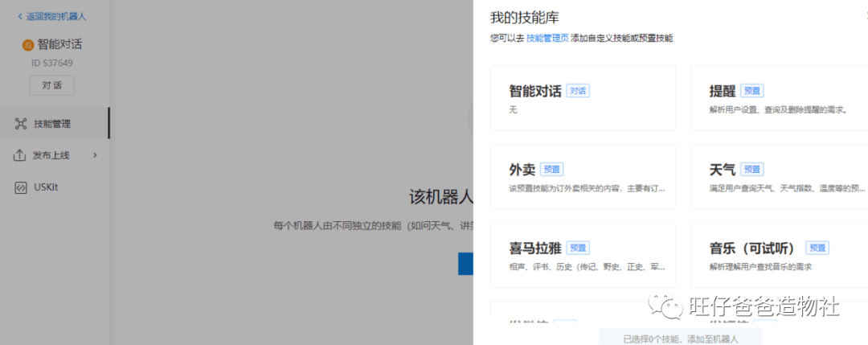
Task: Click the 对话 tag on 智能对话 card
Action: click(578, 91)
